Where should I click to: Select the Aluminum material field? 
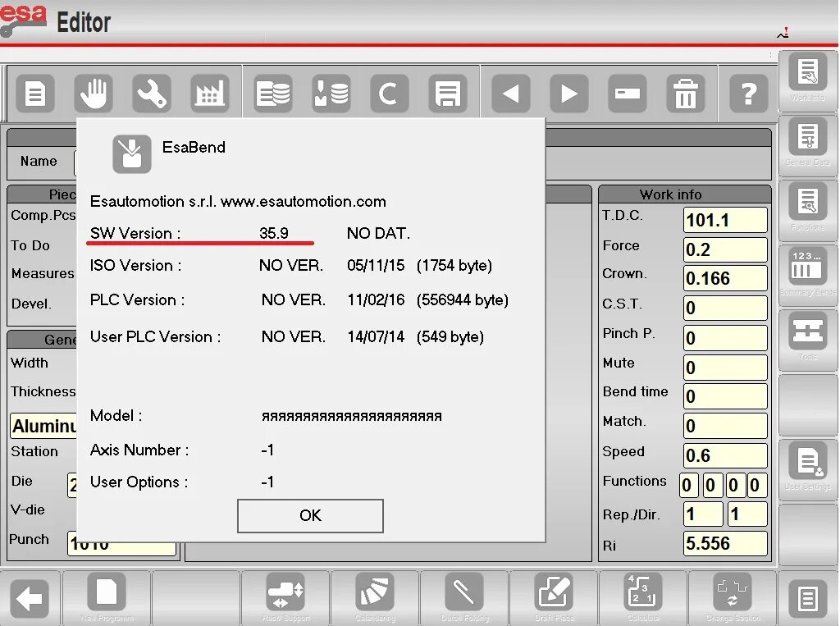(44, 426)
